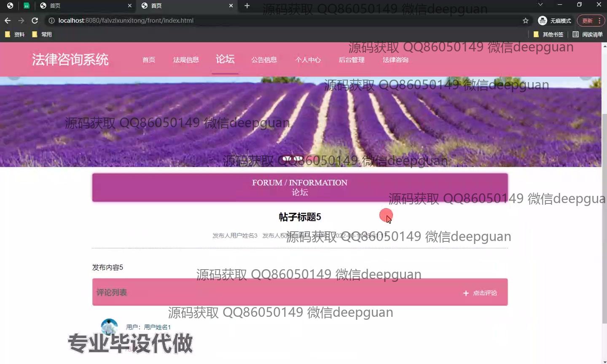Open the tab search chevron dropdown
Image resolution: width=607 pixels, height=364 pixels.
pos(540,5)
